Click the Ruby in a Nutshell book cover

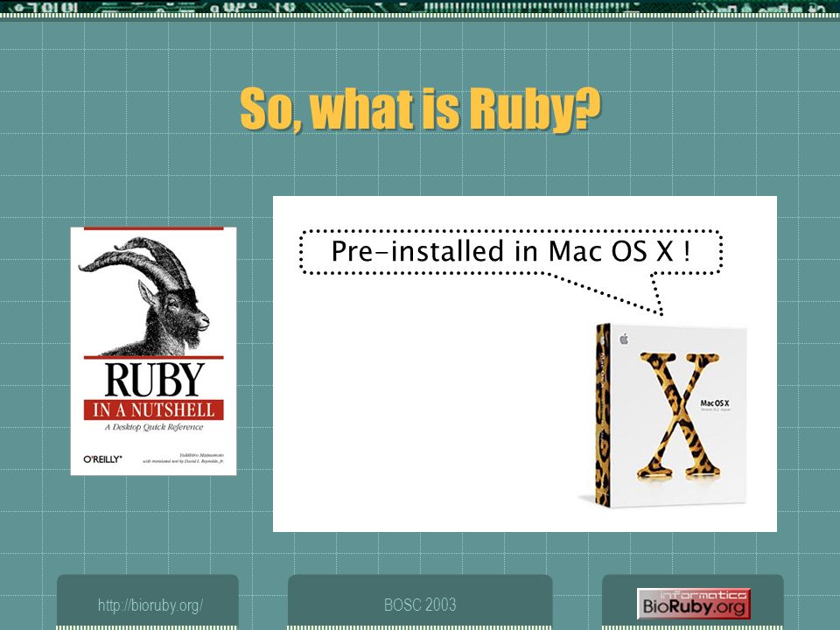click(153, 351)
